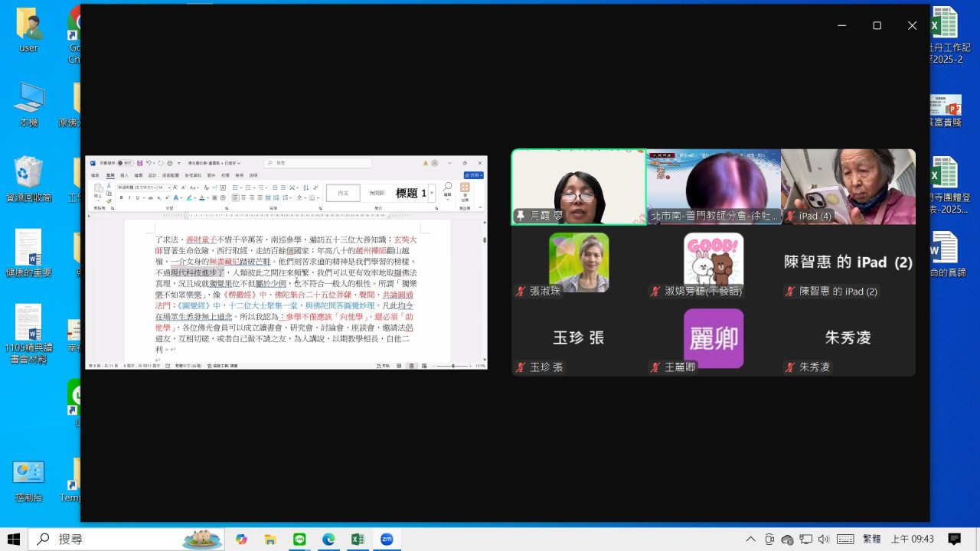The width and height of the screenshot is (980, 551).
Task: Apply the 標題 1 style
Action: (412, 193)
